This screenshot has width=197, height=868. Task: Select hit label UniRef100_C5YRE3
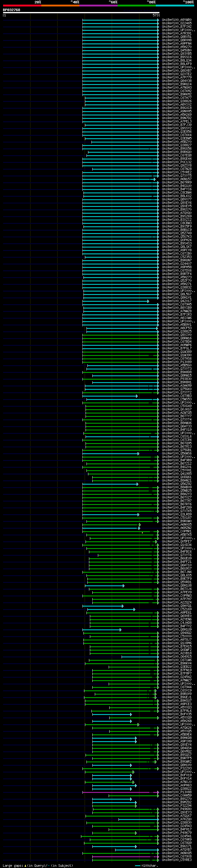point(176,860)
